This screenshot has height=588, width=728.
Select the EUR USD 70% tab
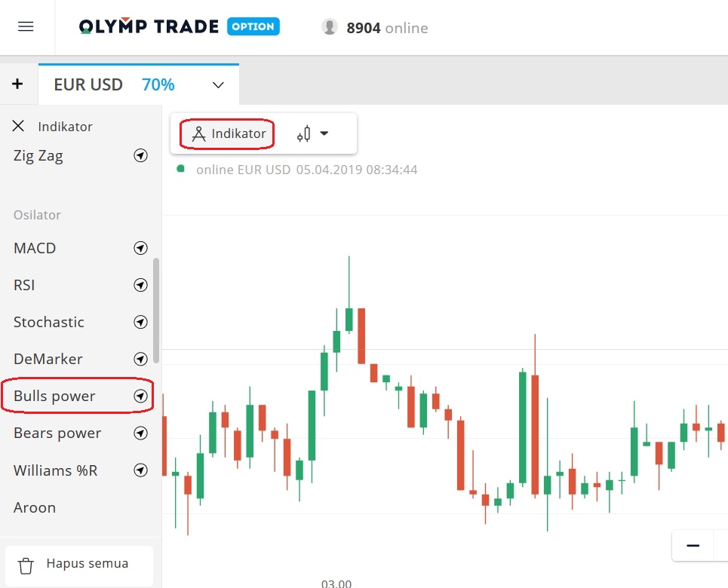[113, 84]
